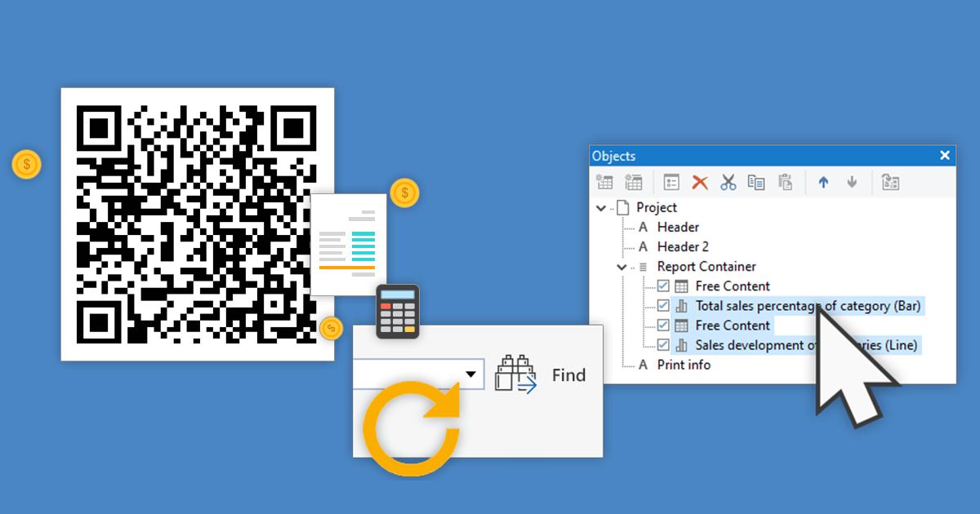Move object up with blue arrow
The height and width of the screenshot is (514, 980).
click(x=823, y=183)
